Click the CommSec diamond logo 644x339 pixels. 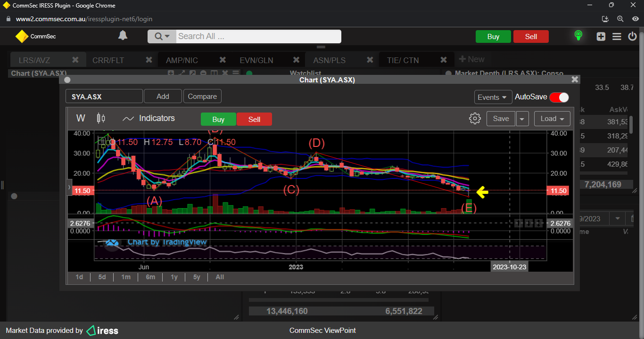pos(22,36)
